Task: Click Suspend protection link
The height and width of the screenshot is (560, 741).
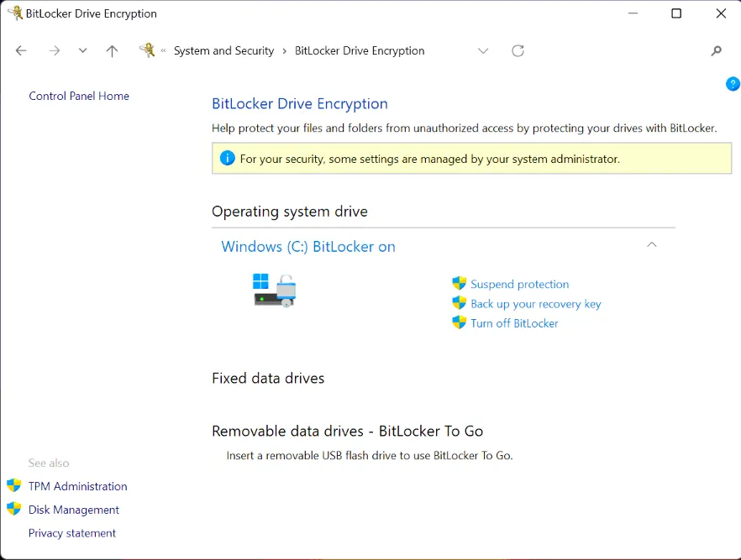Action: coord(520,285)
